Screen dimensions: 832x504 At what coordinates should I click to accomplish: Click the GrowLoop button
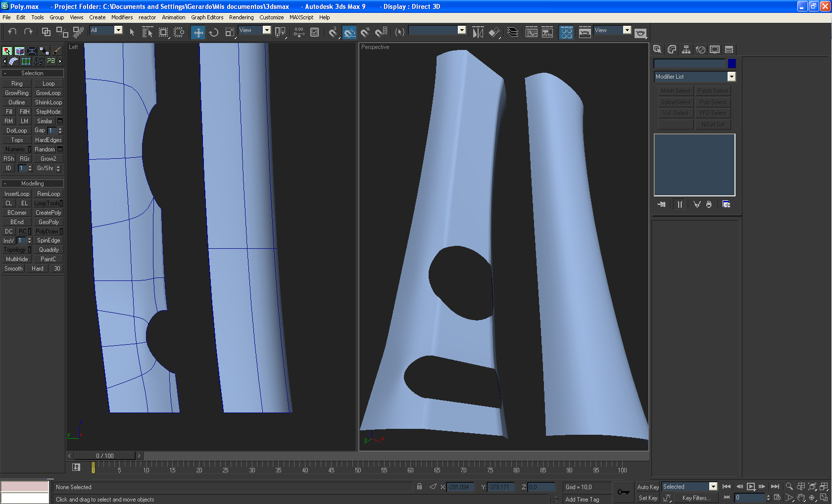coord(49,93)
